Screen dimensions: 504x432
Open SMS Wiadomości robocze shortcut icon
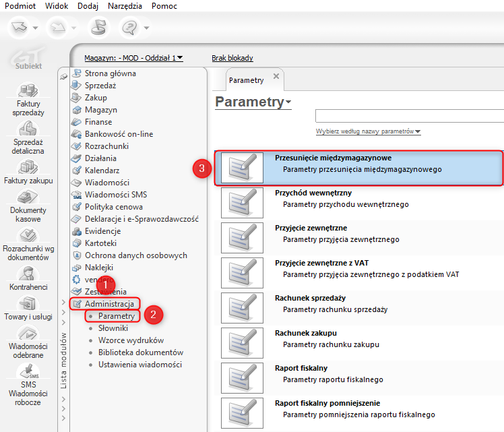tap(28, 371)
